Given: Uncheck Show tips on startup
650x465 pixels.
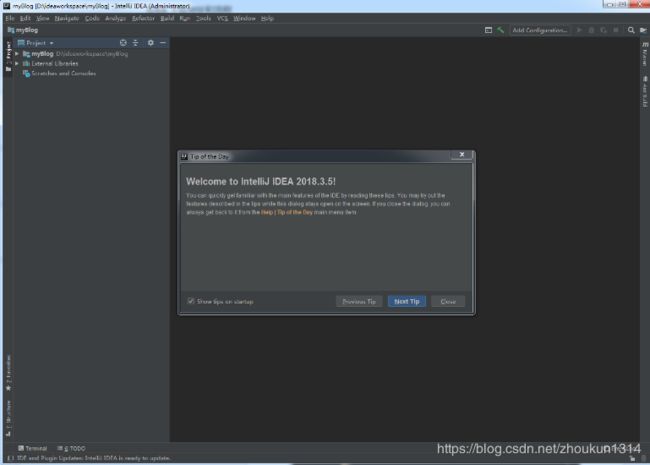Looking at the screenshot, I should click(191, 301).
